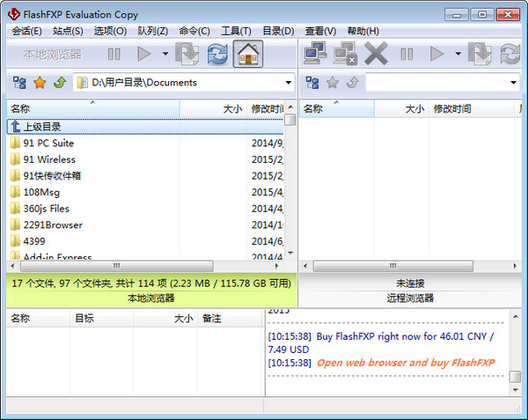Click the remote connect computers icon
Screen dimensions: 528x420
coord(314,55)
